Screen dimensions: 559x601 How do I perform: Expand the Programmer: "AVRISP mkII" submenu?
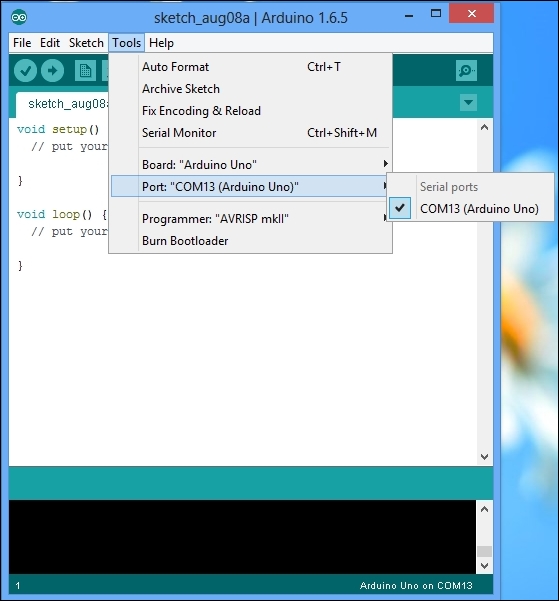[250, 218]
